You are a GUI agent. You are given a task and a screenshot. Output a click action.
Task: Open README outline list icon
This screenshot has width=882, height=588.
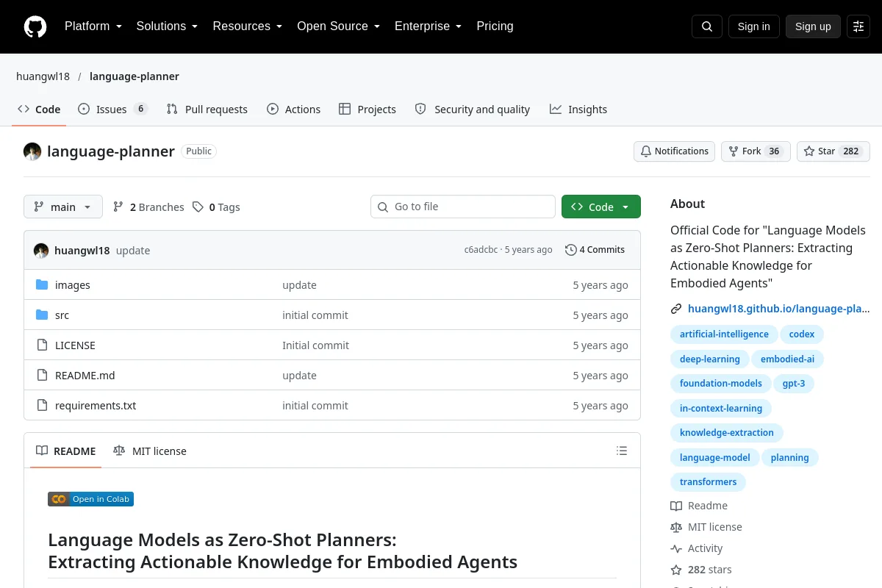[622, 451]
